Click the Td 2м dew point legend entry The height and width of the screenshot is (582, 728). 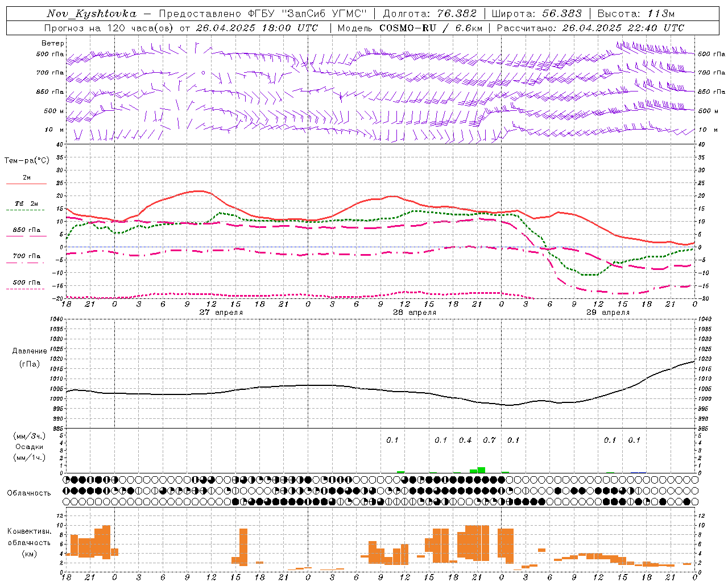[27, 203]
